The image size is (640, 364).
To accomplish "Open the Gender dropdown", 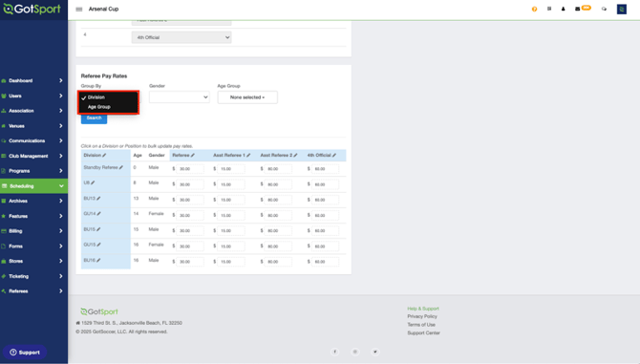I will tap(180, 97).
